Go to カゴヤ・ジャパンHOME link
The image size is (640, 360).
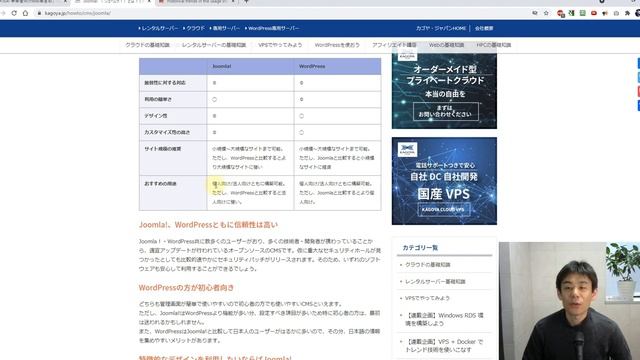[x=441, y=28]
